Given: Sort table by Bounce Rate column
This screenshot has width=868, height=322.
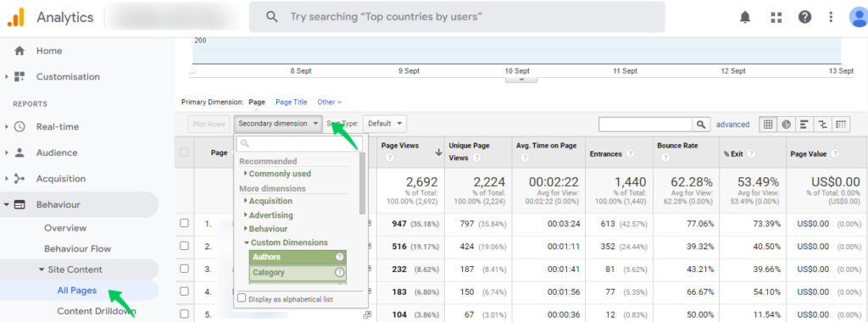Looking at the screenshot, I should coord(677,146).
